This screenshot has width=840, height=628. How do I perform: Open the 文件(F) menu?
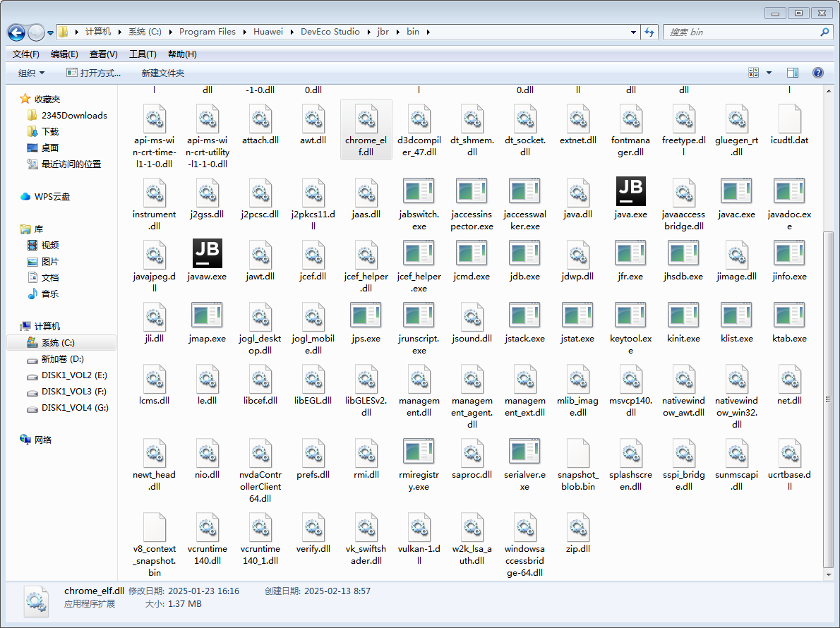[x=25, y=54]
